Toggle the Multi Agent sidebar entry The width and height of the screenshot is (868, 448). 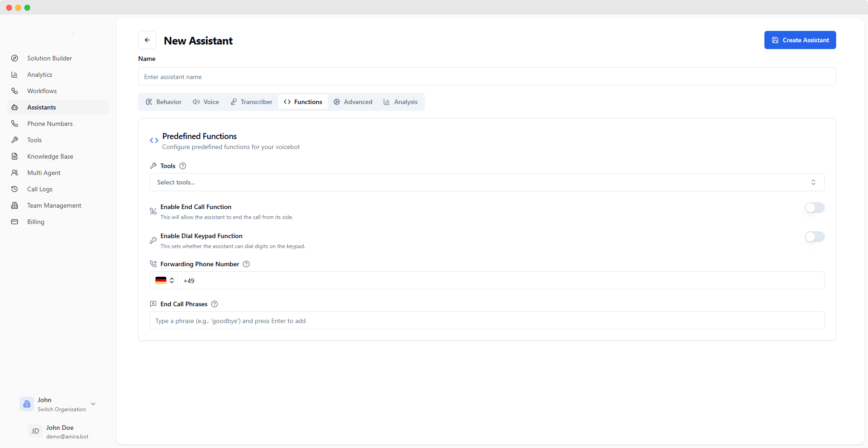[x=44, y=173]
